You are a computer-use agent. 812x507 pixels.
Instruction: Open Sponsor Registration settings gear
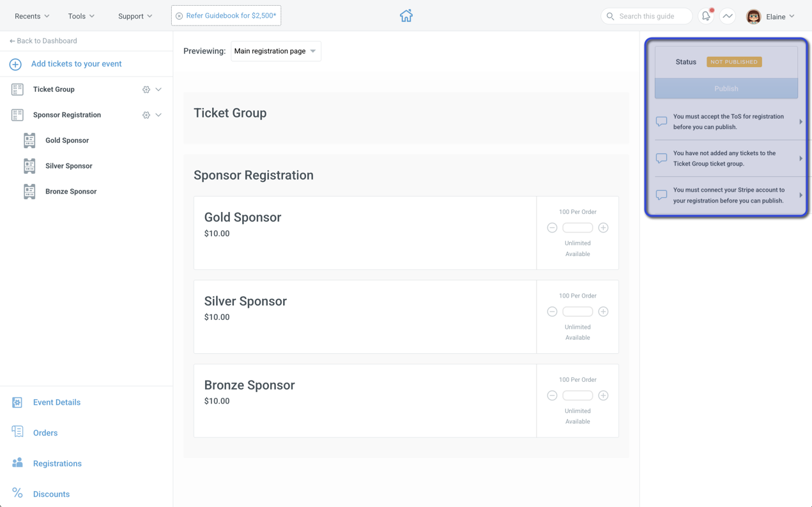pyautogui.click(x=146, y=115)
